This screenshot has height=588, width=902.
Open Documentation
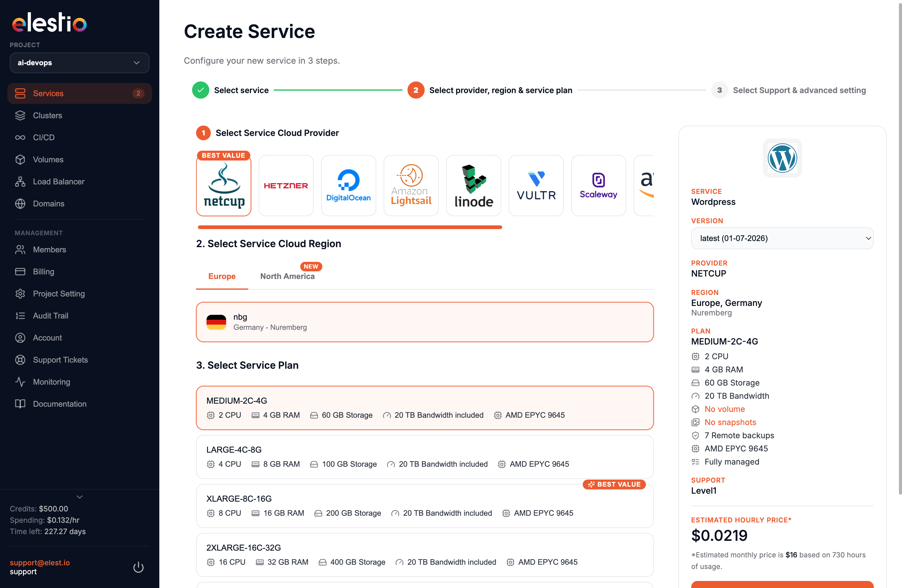[79, 404]
